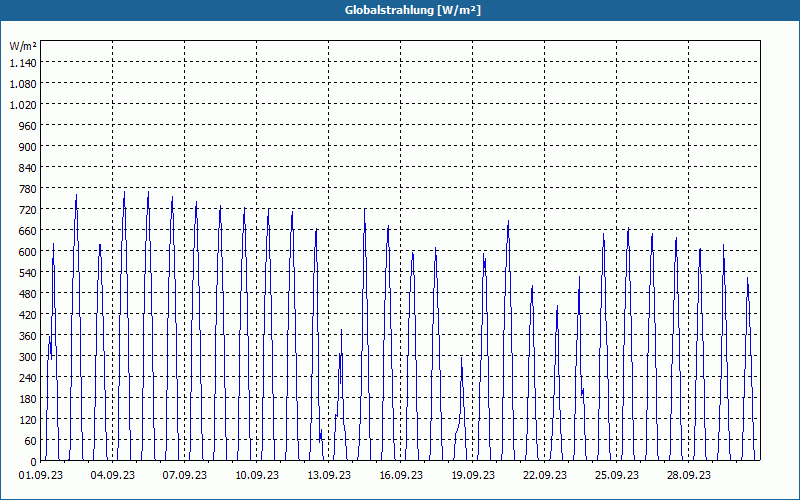The width and height of the screenshot is (800, 500).
Task: Click the 960 y-axis label
Action: [x=28, y=126]
